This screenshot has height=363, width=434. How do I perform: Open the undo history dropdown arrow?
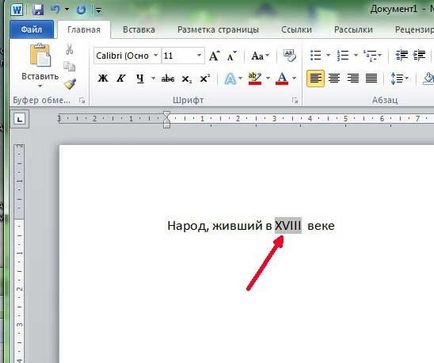point(67,10)
